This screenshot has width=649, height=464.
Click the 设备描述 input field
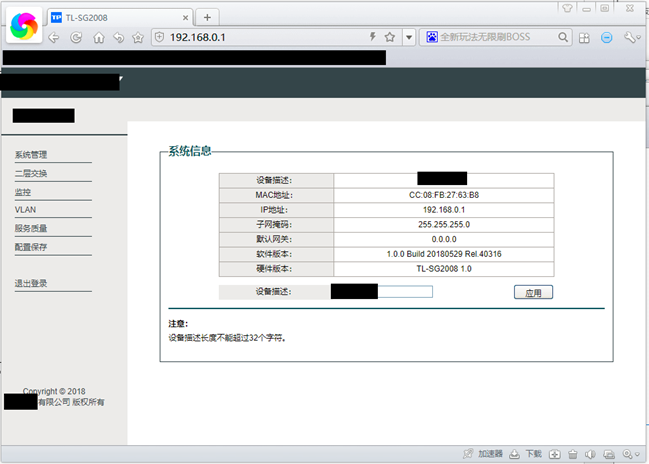pos(382,292)
